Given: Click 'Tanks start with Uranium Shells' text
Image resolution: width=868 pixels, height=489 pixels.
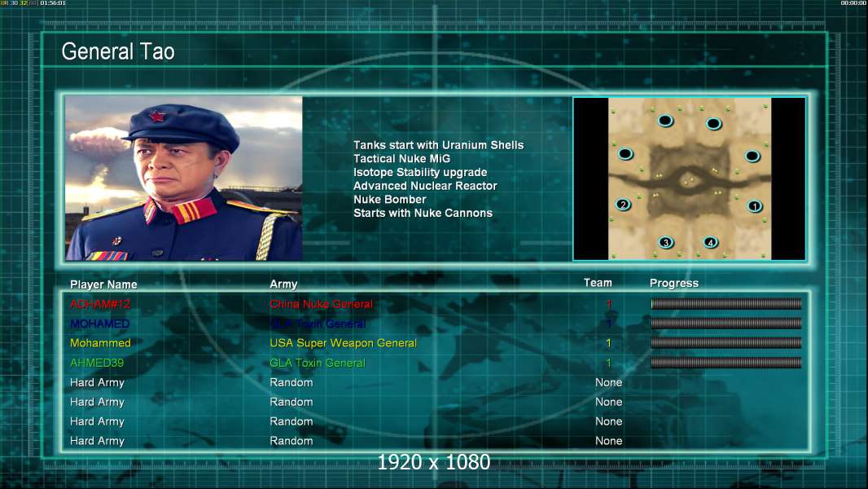Looking at the screenshot, I should coord(438,145).
